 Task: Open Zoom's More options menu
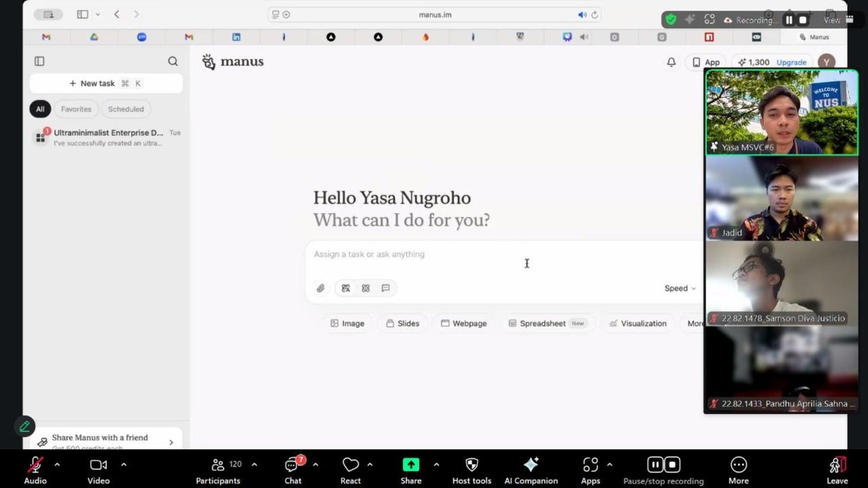pyautogui.click(x=738, y=471)
